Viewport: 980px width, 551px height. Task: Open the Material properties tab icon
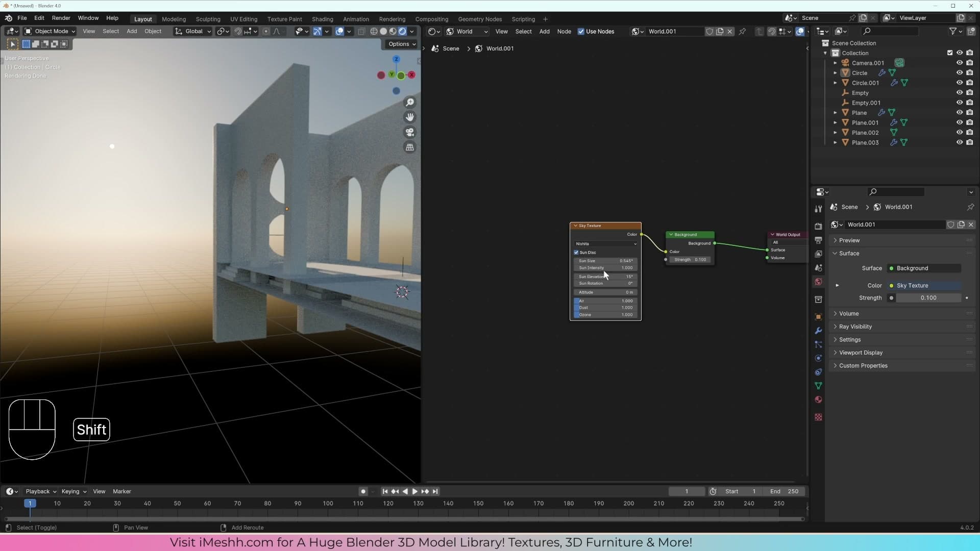(x=819, y=399)
